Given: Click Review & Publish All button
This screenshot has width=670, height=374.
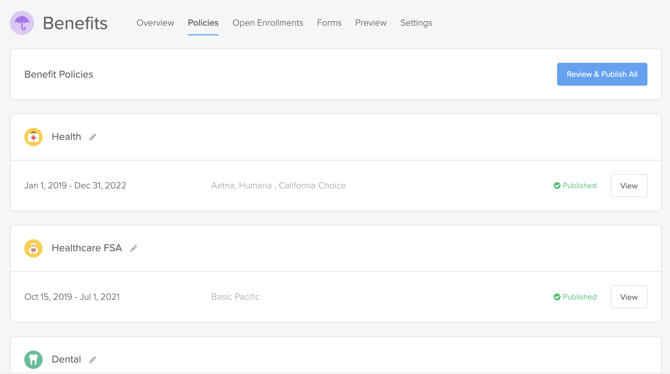Looking at the screenshot, I should click(602, 74).
